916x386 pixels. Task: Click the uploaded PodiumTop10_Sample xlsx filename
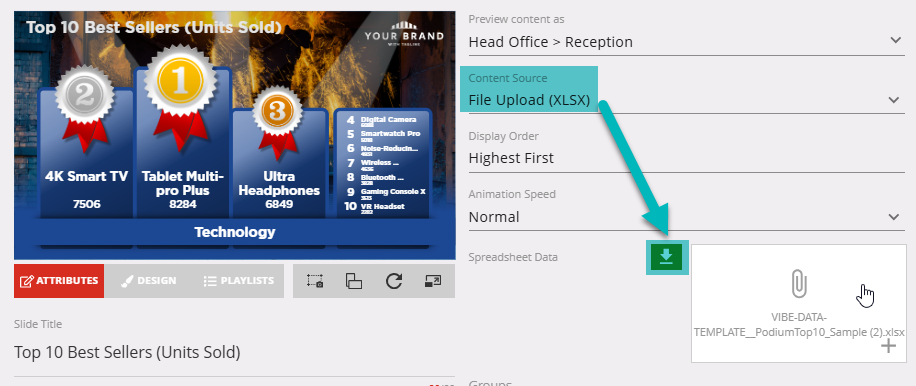(x=799, y=325)
